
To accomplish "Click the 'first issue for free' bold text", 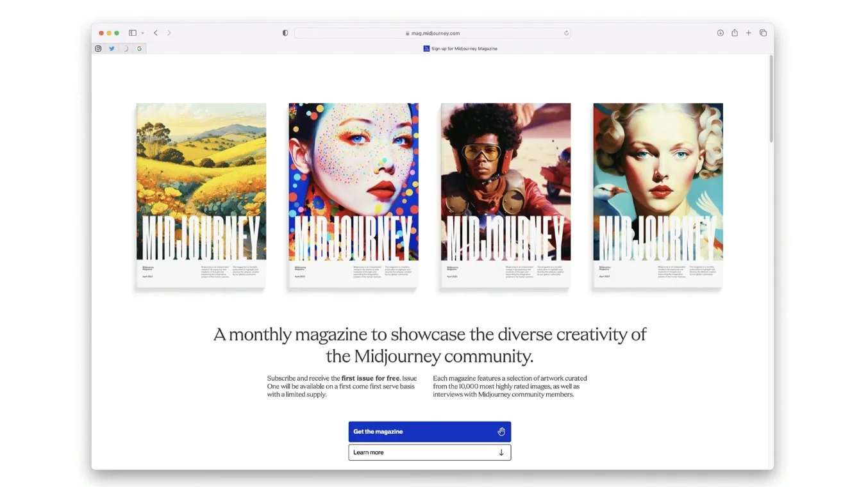I will pos(371,378).
